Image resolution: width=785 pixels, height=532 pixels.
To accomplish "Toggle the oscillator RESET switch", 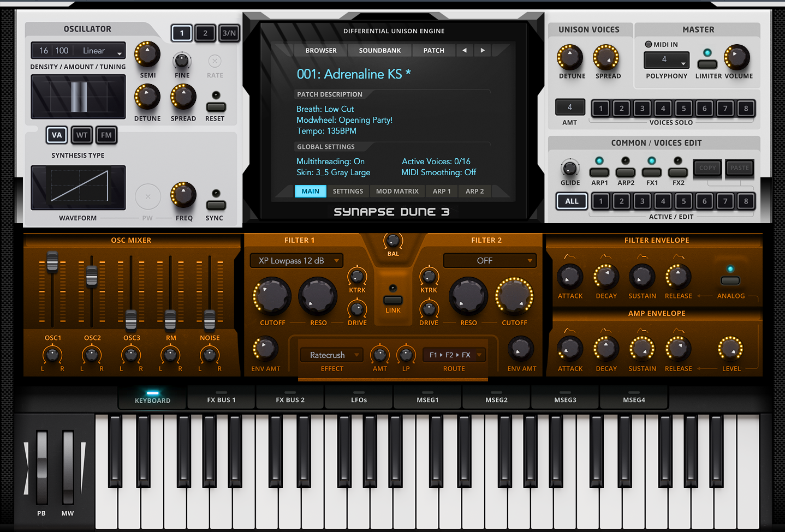I will [x=216, y=107].
